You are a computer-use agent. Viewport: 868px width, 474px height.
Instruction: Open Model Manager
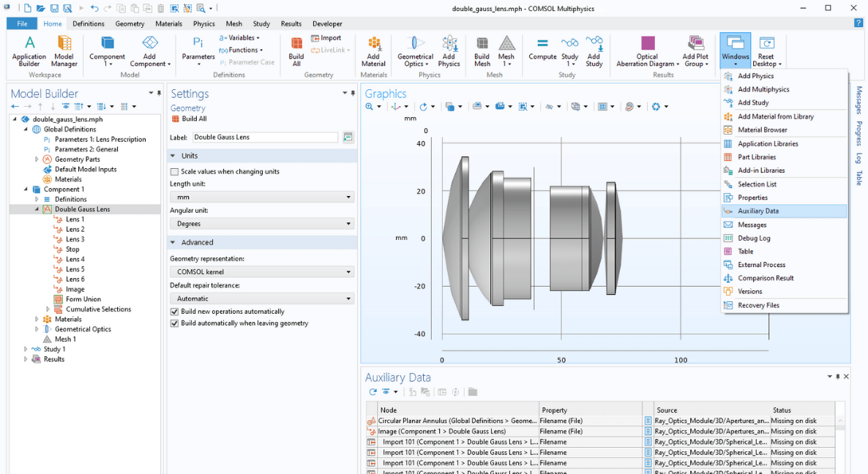pyautogui.click(x=64, y=50)
